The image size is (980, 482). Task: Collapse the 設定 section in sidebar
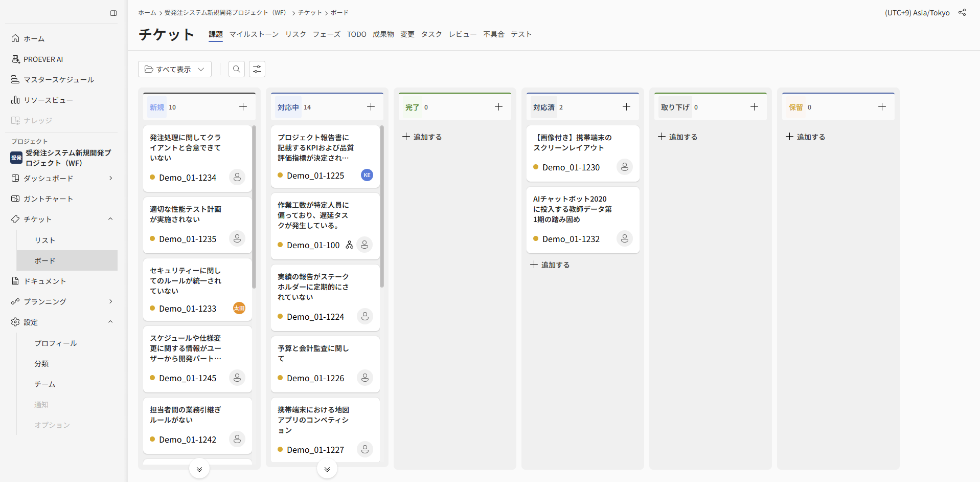click(x=110, y=322)
